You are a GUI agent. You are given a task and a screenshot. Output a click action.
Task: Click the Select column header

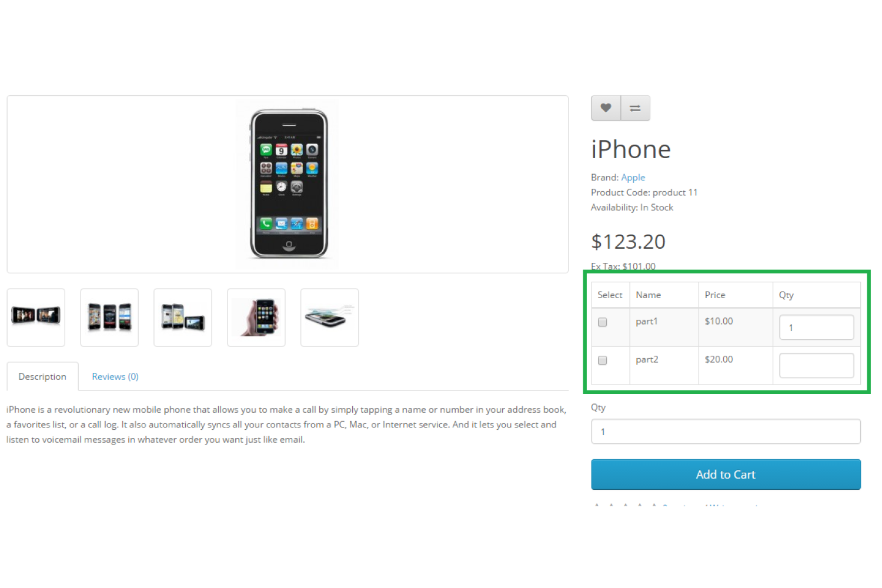point(610,295)
